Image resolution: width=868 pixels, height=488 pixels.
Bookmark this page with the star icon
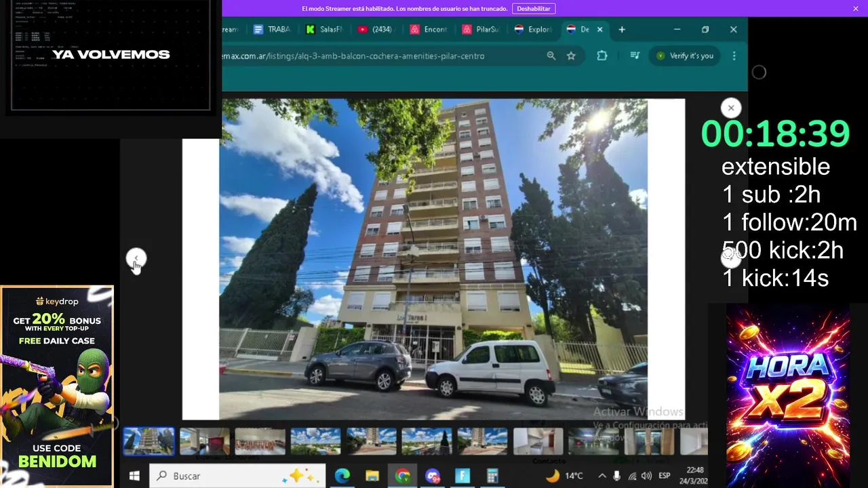click(571, 56)
